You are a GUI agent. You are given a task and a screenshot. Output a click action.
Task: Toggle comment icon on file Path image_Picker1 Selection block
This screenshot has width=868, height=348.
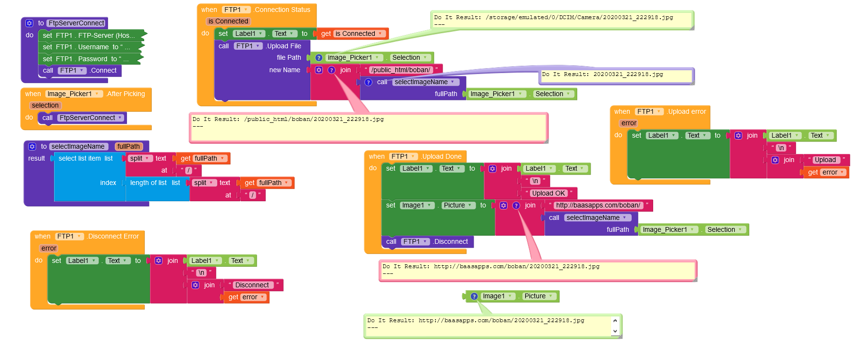[319, 58]
